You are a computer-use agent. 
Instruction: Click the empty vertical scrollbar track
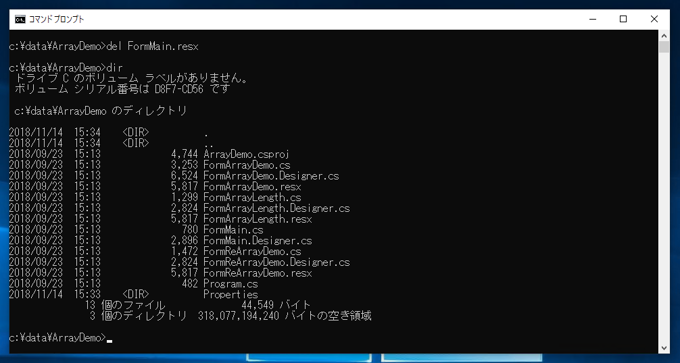click(664, 197)
